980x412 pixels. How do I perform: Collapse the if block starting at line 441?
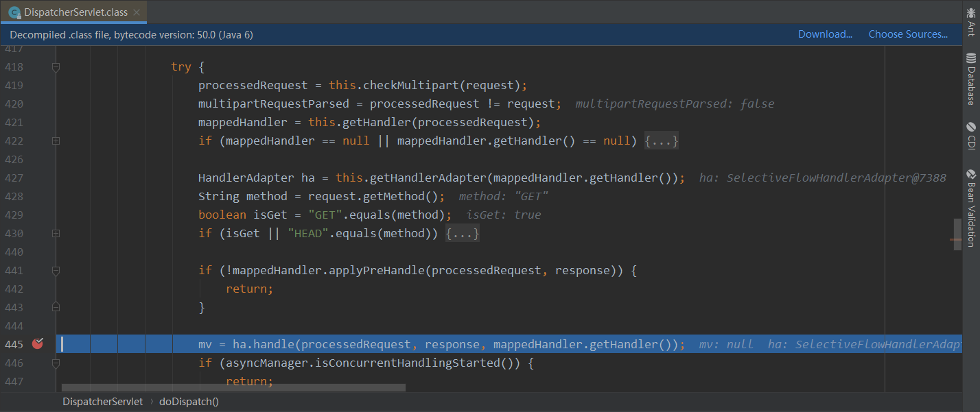pos(56,271)
